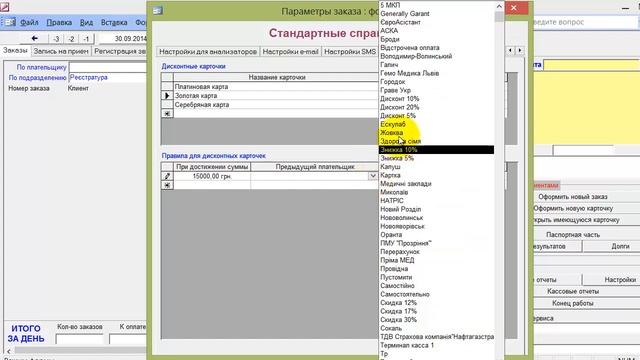640x360 pixels.
Task: Open Настройки для анализаторов tab
Action: 208,52
